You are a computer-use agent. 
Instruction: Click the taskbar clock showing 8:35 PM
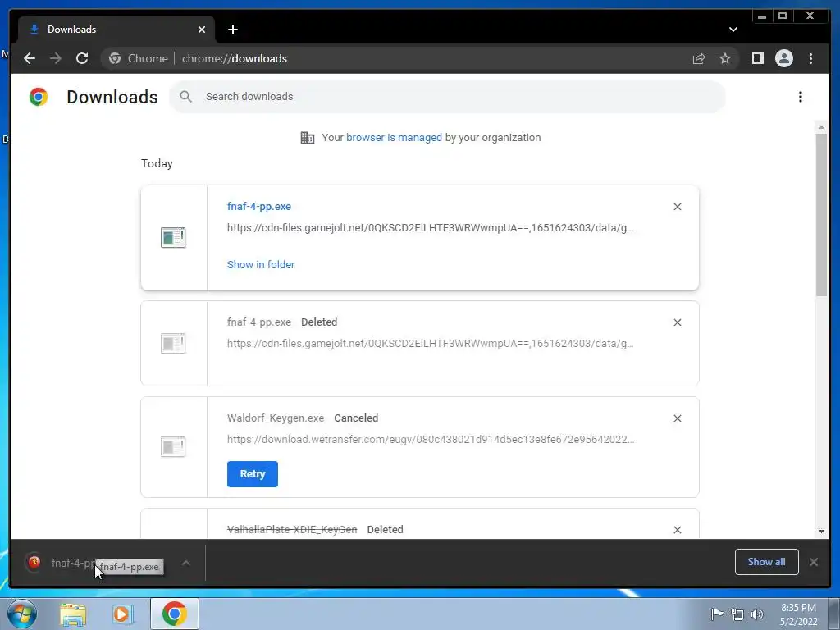798,614
